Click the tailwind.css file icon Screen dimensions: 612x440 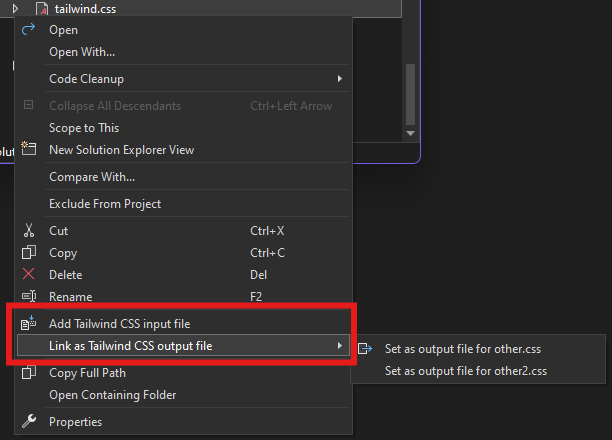42,9
